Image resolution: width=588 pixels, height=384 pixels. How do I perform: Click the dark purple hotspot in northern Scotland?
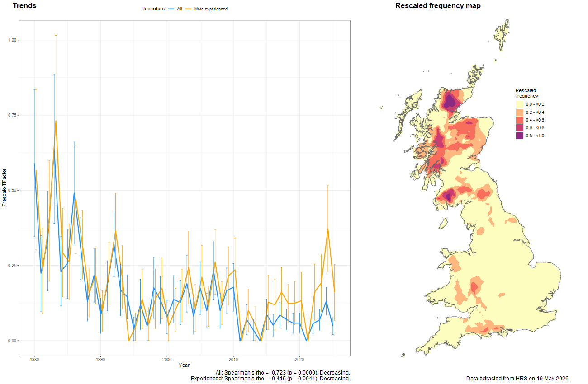tap(450, 101)
